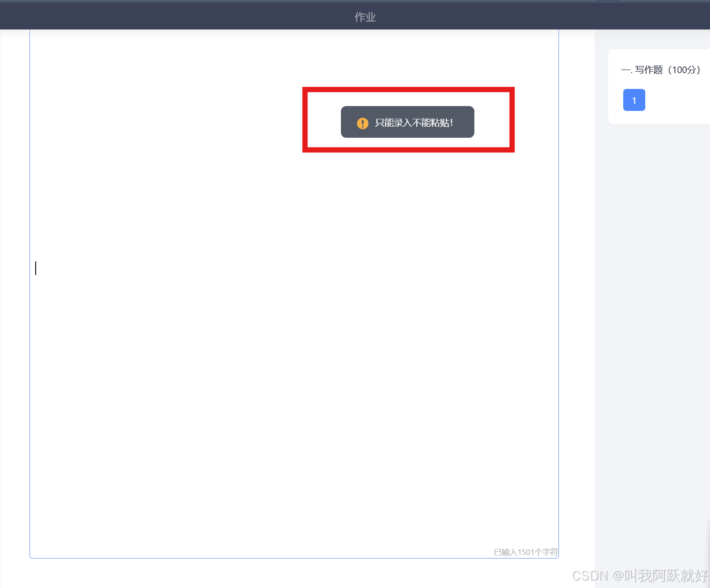Click the warning icon in the toast
The height and width of the screenshot is (588, 710).
coord(362,123)
